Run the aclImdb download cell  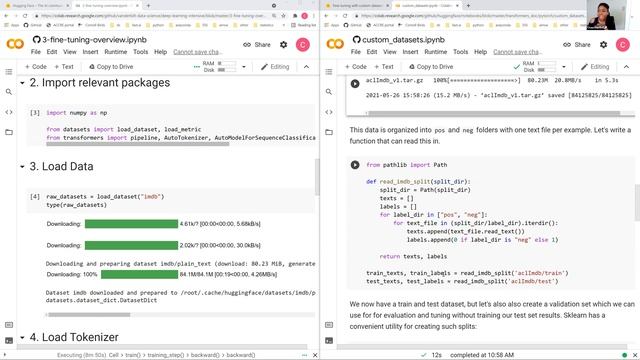pyautogui.click(x=355, y=84)
